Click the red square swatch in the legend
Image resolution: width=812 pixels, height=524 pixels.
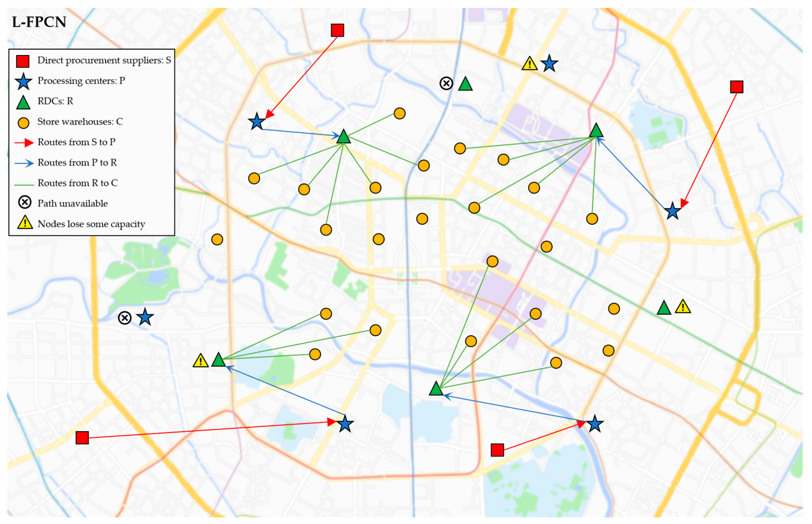pyautogui.click(x=23, y=61)
